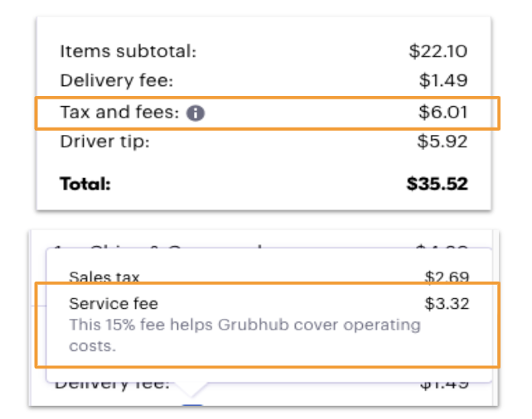Click the Sales tax line in popup

(104, 277)
